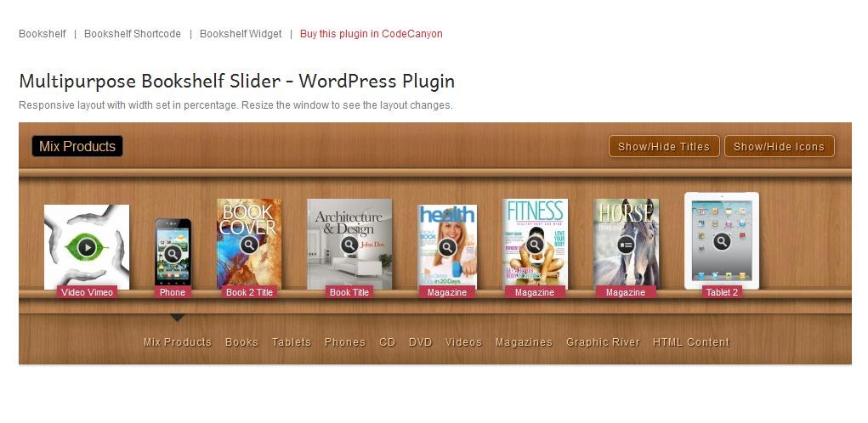
Task: Select the CD category
Action: pos(388,342)
